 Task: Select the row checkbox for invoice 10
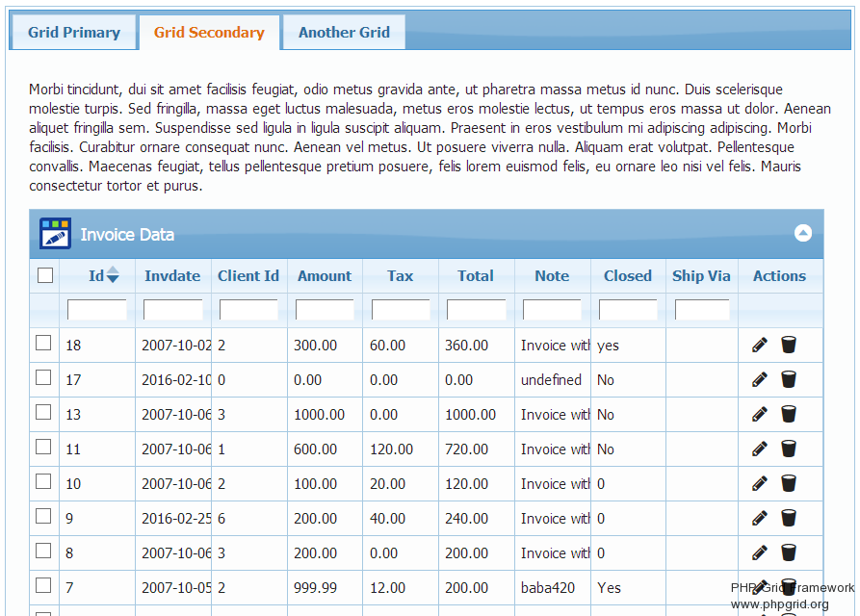point(43,482)
